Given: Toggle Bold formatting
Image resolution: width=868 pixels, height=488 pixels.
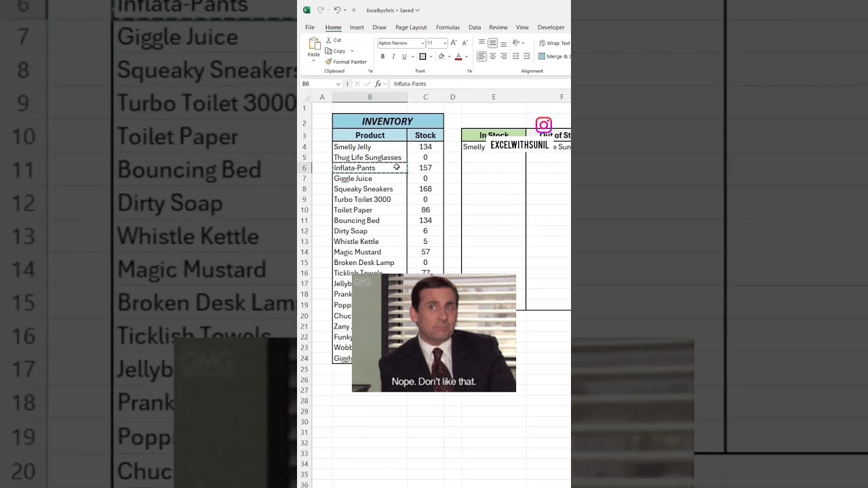Looking at the screenshot, I should point(382,56).
